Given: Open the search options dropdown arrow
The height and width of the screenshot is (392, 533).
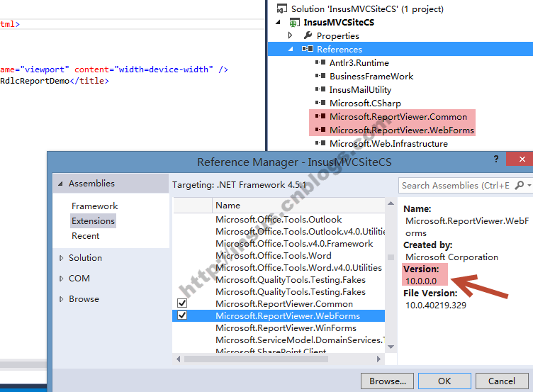Looking at the screenshot, I should pos(529,186).
